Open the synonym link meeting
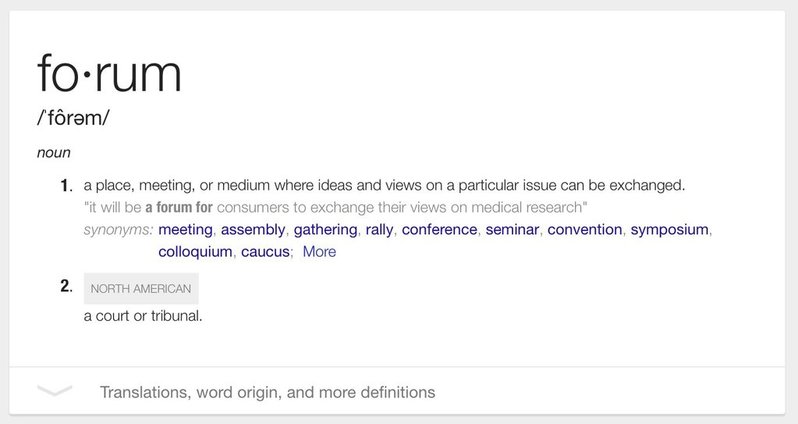The width and height of the screenshot is (798, 424). 185,230
